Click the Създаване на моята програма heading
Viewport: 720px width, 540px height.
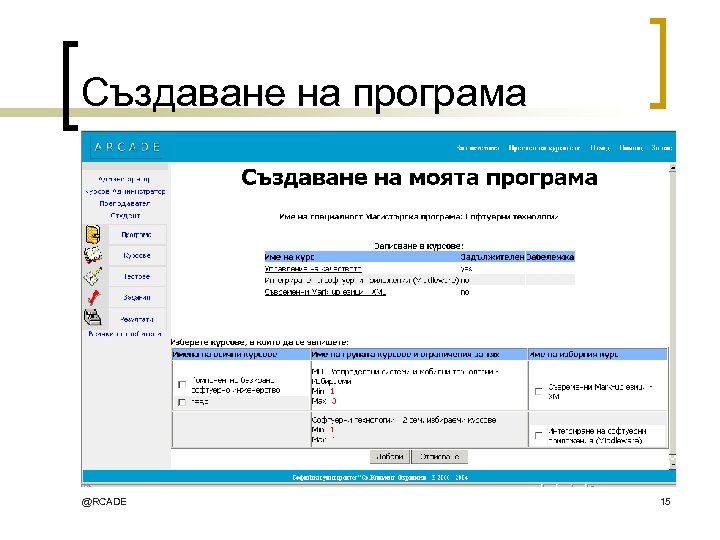click(x=419, y=178)
